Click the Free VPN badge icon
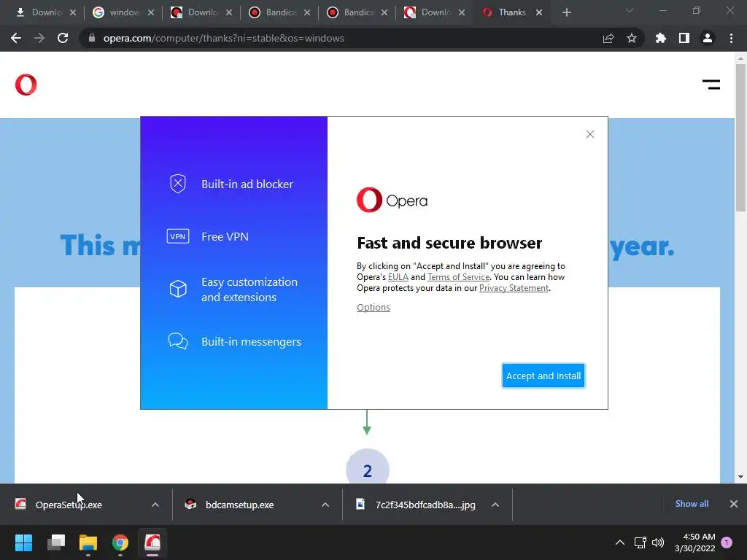 pyautogui.click(x=178, y=236)
